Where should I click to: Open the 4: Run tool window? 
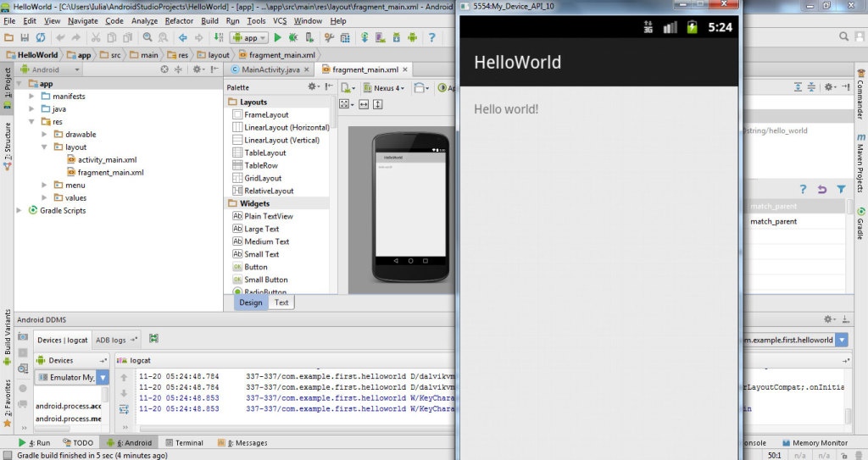coord(34,443)
